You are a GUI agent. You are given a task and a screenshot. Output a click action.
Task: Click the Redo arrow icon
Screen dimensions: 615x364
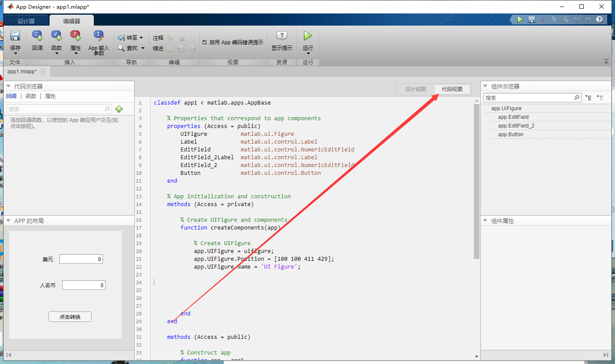point(588,20)
